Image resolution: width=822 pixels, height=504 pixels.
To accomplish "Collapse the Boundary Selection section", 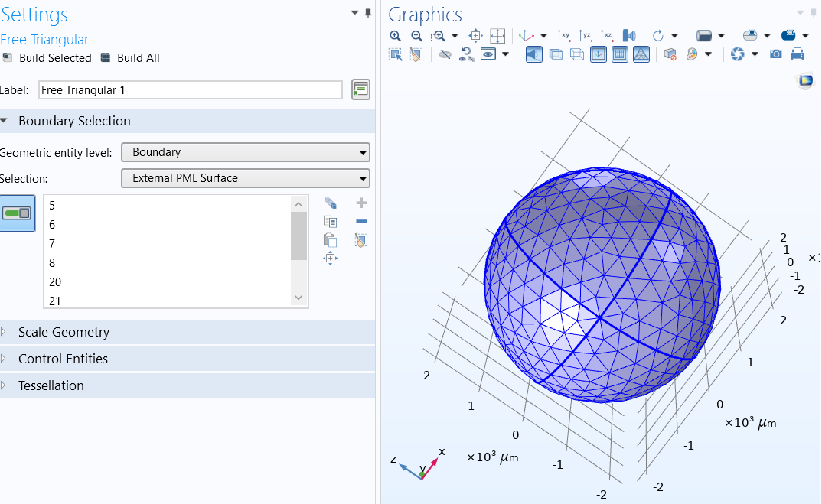I will tap(4, 121).
